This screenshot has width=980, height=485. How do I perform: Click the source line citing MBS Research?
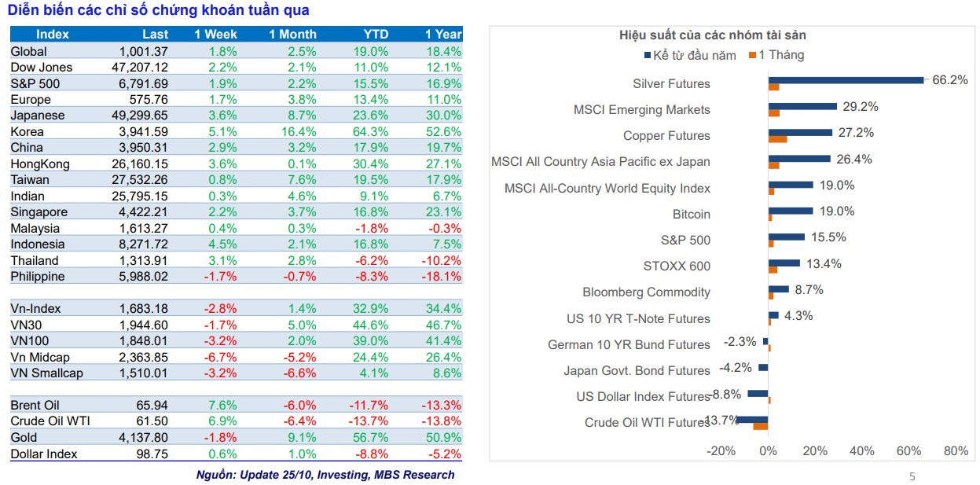pyautogui.click(x=325, y=475)
